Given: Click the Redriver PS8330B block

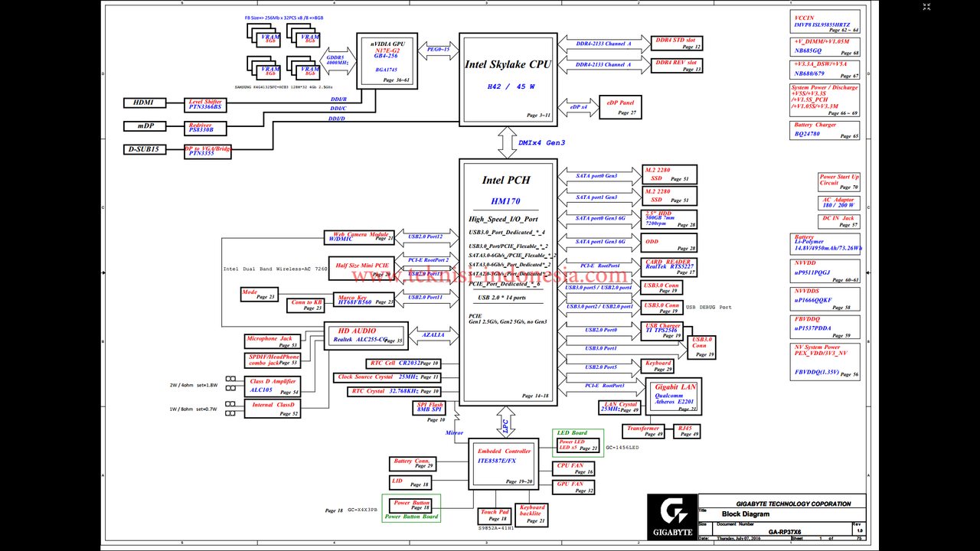Looking at the screenshot, I should click(x=205, y=128).
